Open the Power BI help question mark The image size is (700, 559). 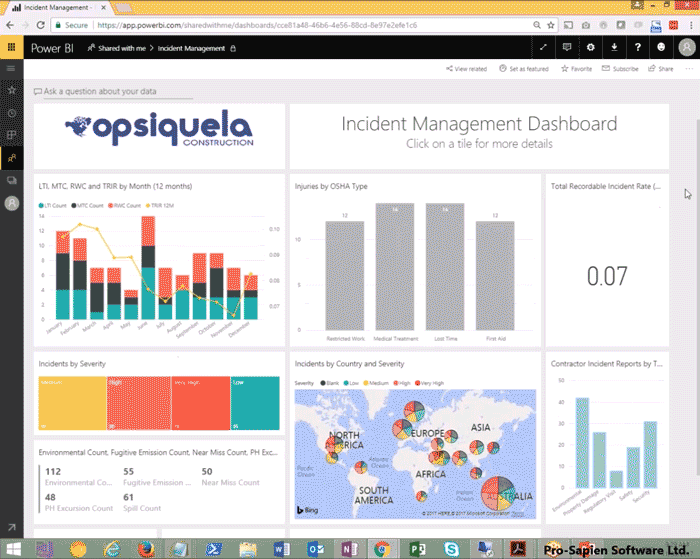click(638, 47)
